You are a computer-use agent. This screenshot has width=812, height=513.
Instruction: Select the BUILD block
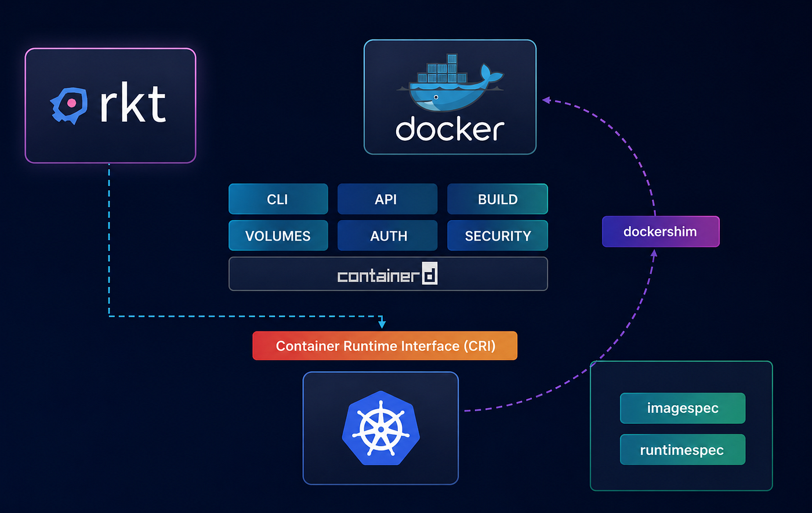point(497,199)
